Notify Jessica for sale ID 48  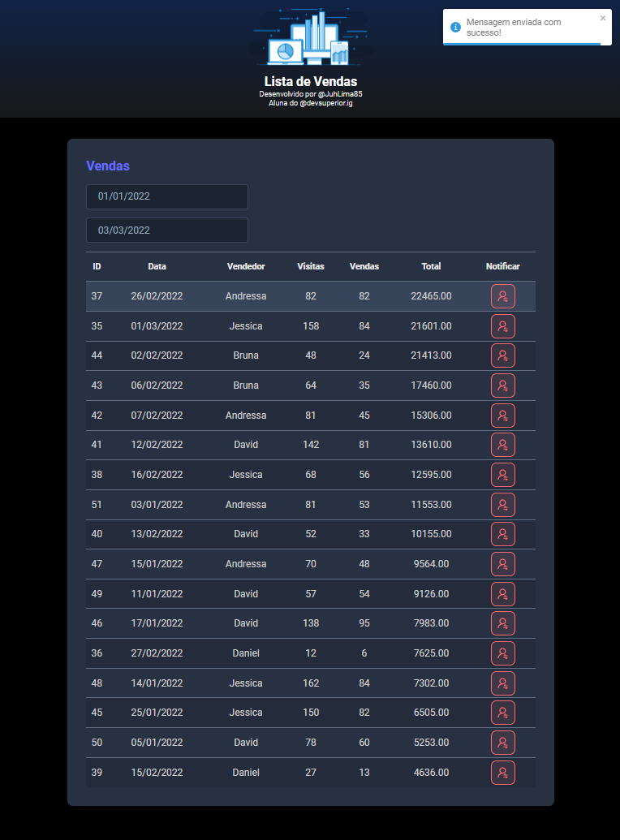[502, 683]
